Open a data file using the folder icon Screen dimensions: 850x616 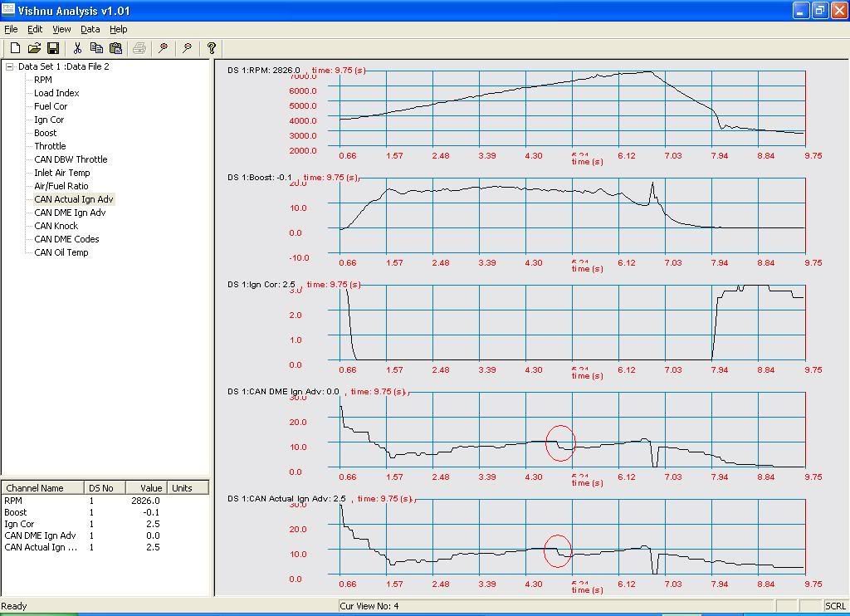pos(34,48)
